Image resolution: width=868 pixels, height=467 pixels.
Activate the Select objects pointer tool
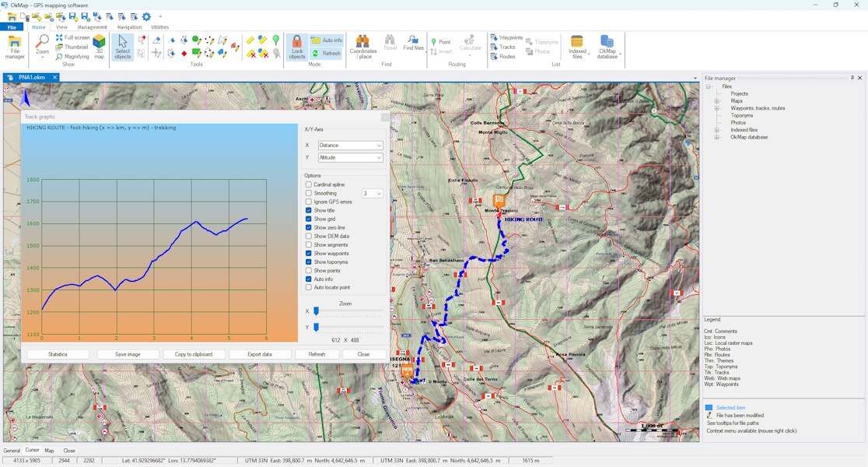point(122,47)
